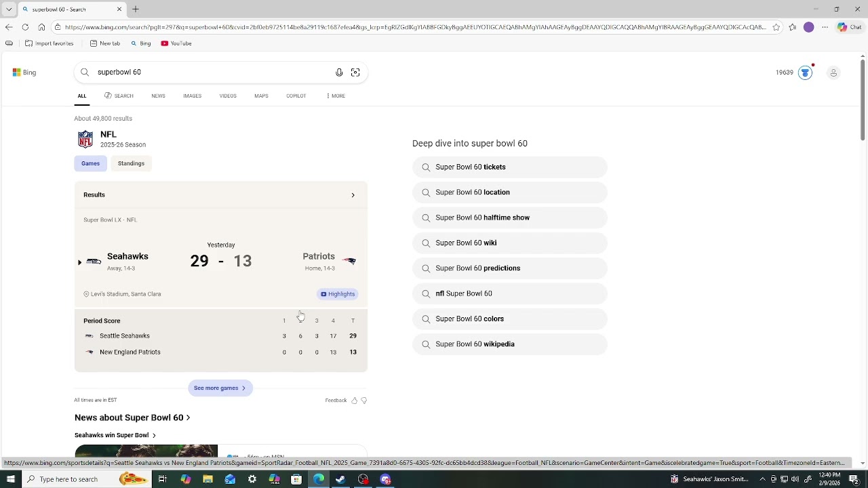
Task: Switch to the SEARCH tab
Action: tap(119, 96)
